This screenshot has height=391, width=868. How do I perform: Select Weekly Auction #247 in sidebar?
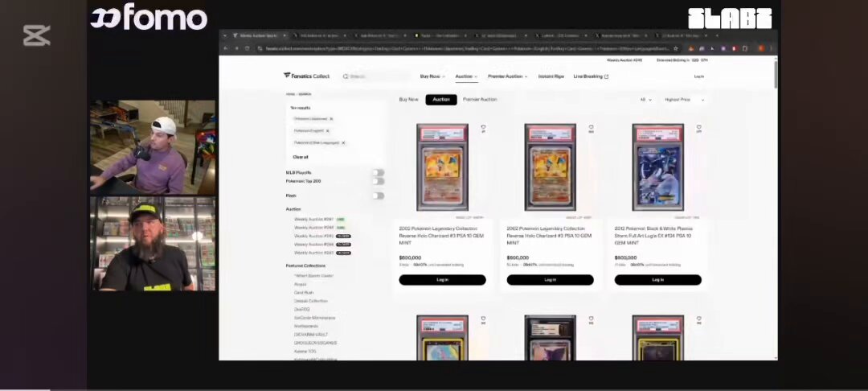pyautogui.click(x=313, y=220)
